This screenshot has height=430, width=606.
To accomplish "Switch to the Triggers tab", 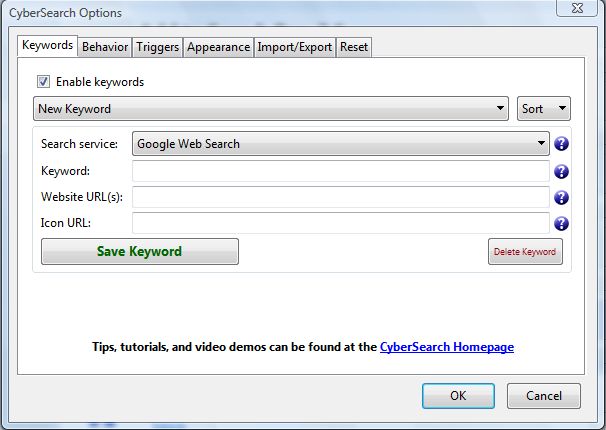I will 157,47.
